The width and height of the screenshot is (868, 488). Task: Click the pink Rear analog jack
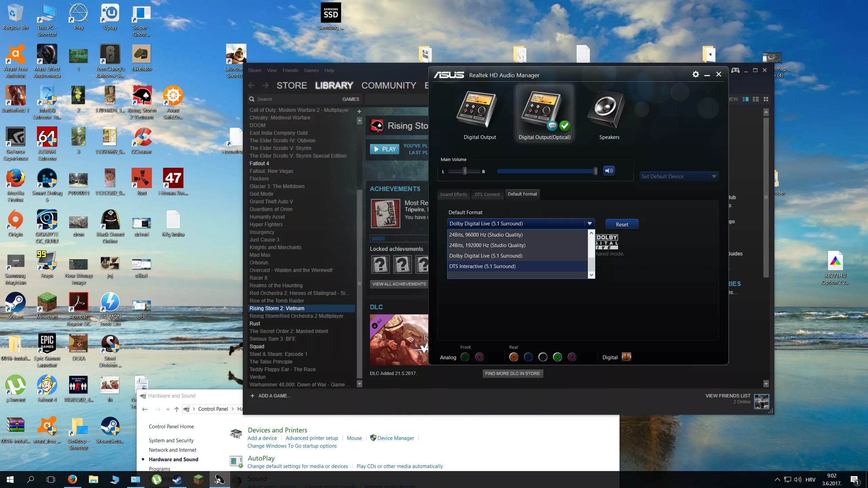pyautogui.click(x=572, y=357)
